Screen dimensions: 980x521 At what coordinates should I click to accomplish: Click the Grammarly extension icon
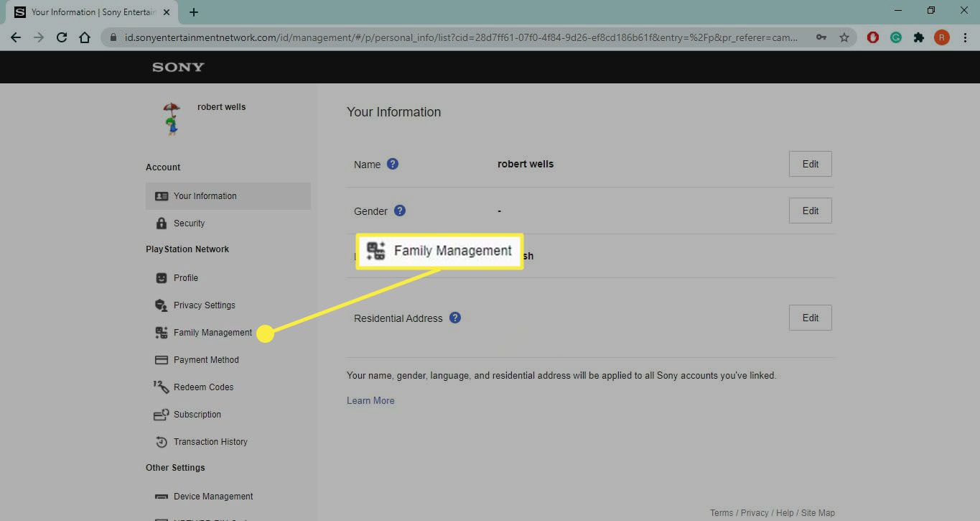896,37
